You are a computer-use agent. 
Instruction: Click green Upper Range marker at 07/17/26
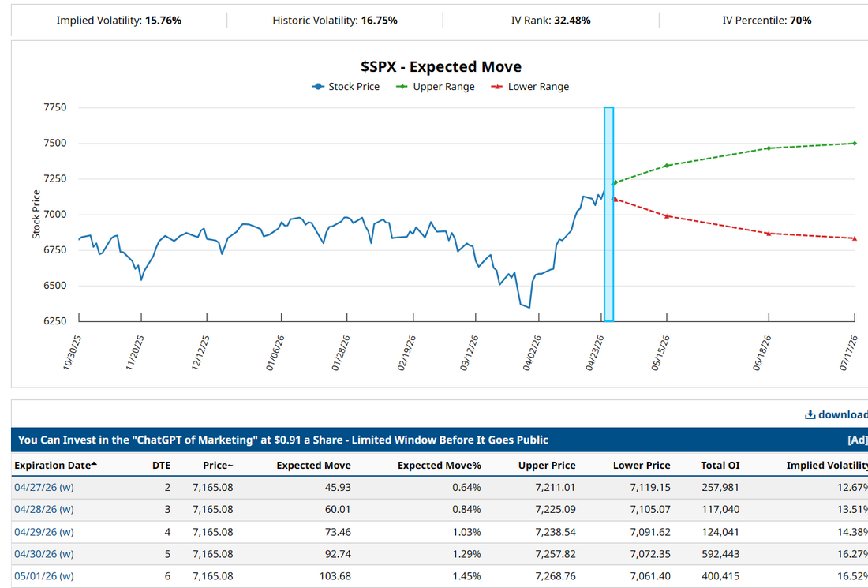coord(855,144)
